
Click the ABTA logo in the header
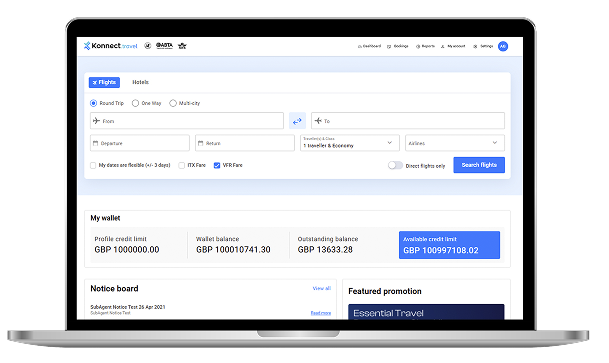click(164, 46)
